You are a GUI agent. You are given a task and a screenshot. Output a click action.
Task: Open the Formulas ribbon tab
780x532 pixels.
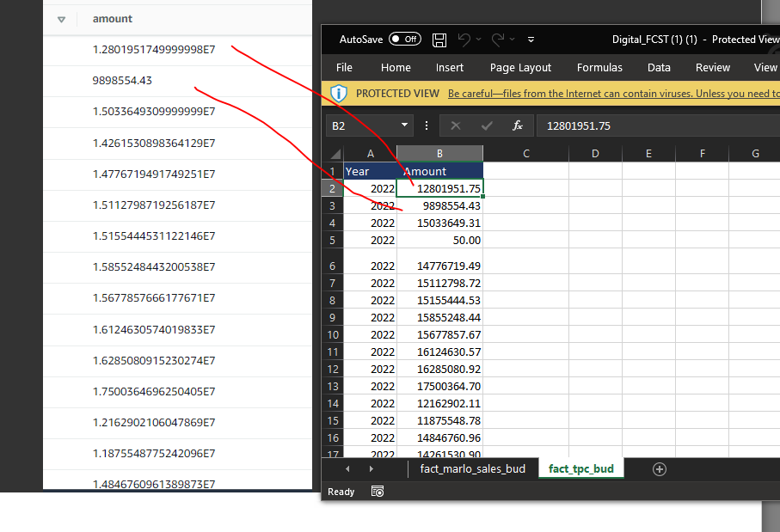point(599,67)
